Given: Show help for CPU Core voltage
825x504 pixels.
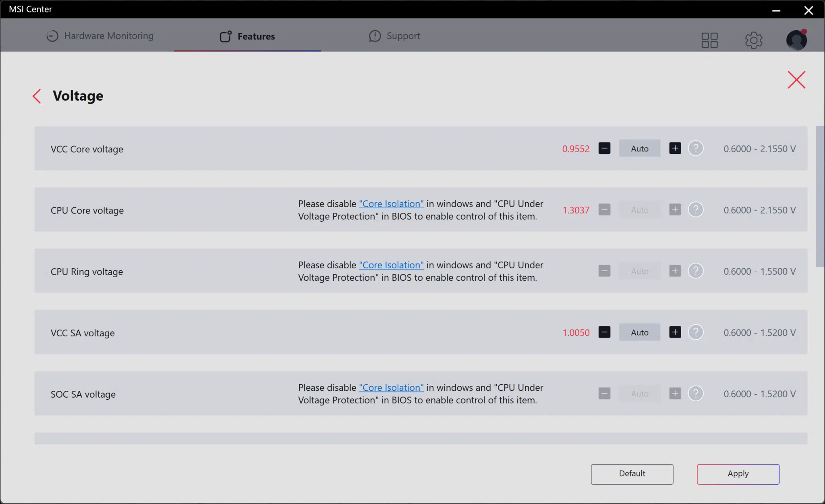Looking at the screenshot, I should [696, 209].
